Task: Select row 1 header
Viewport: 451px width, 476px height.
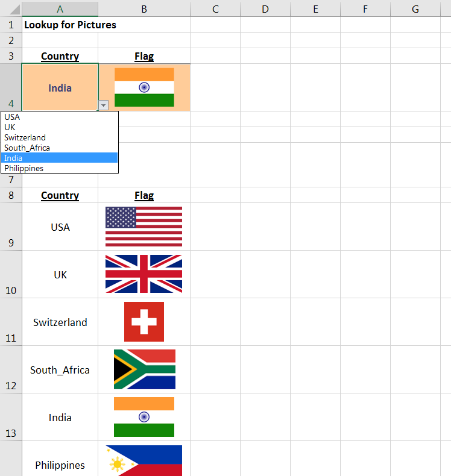Action: click(11, 25)
